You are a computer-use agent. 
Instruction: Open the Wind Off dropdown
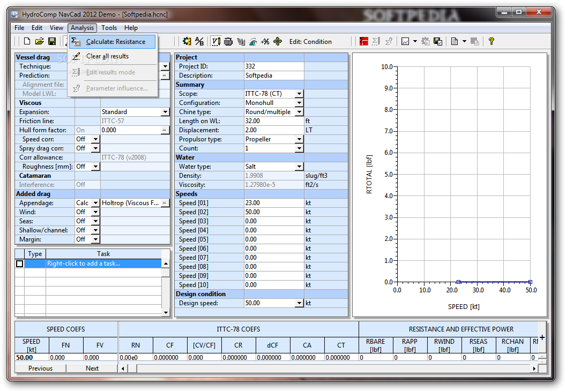95,212
